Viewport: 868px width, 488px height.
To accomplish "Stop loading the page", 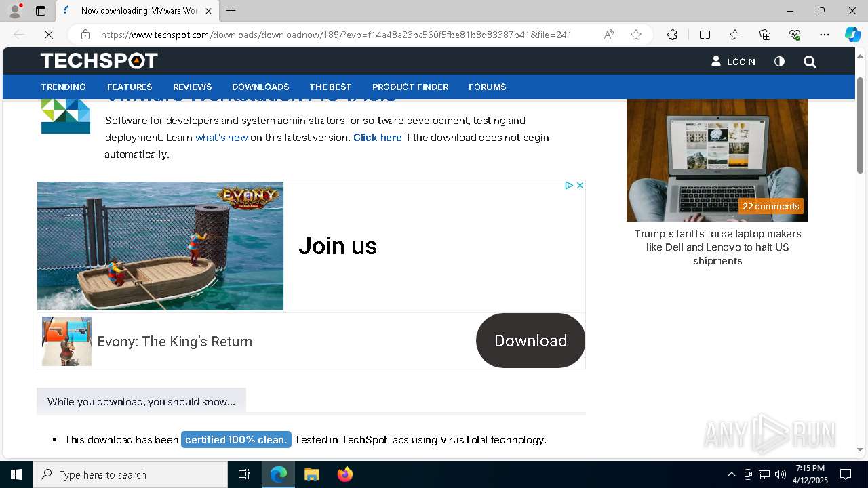I will tap(49, 35).
